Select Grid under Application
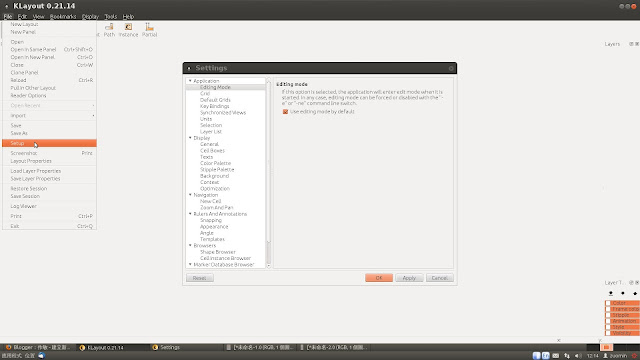This screenshot has width=640, height=360. 205,93
